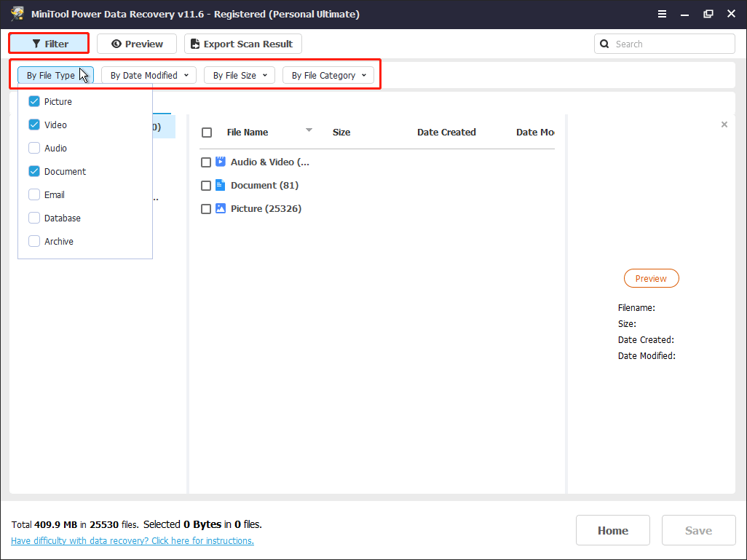The image size is (747, 560).
Task: Click the Save button
Action: (698, 530)
